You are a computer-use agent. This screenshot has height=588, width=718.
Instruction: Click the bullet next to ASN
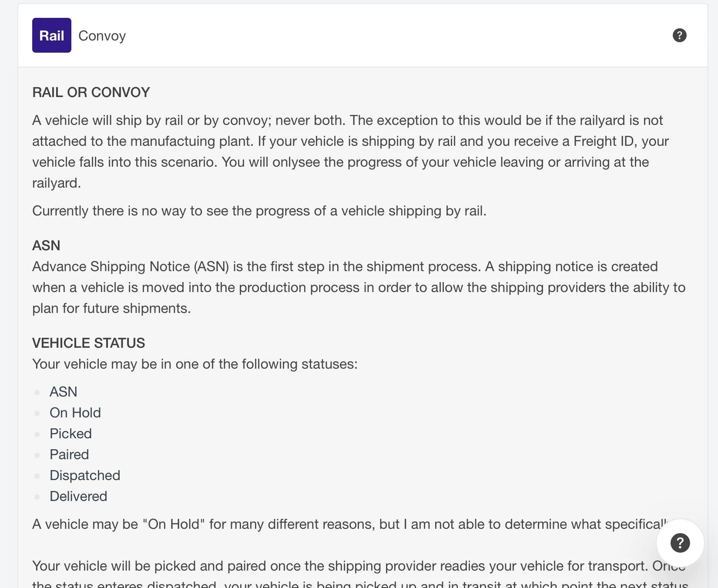pyautogui.click(x=37, y=393)
